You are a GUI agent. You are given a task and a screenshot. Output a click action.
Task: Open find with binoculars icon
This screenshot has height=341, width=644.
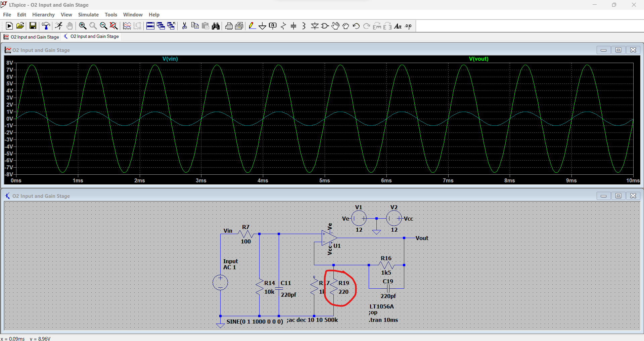tap(216, 26)
